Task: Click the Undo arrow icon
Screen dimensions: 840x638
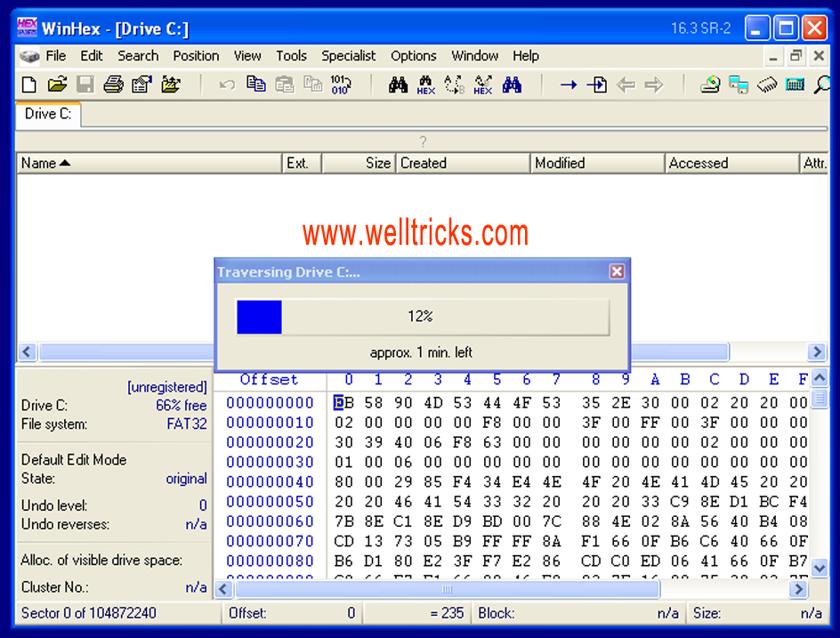Action: point(227,85)
